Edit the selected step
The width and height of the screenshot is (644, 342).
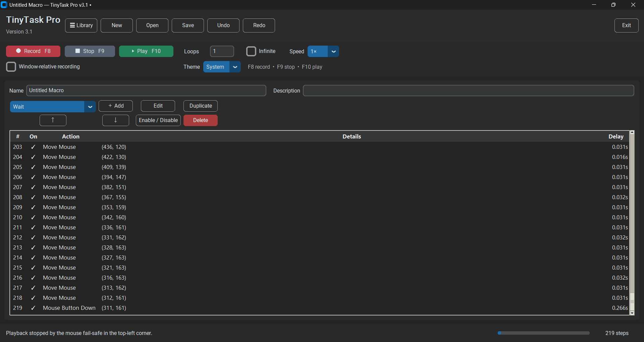(x=158, y=106)
